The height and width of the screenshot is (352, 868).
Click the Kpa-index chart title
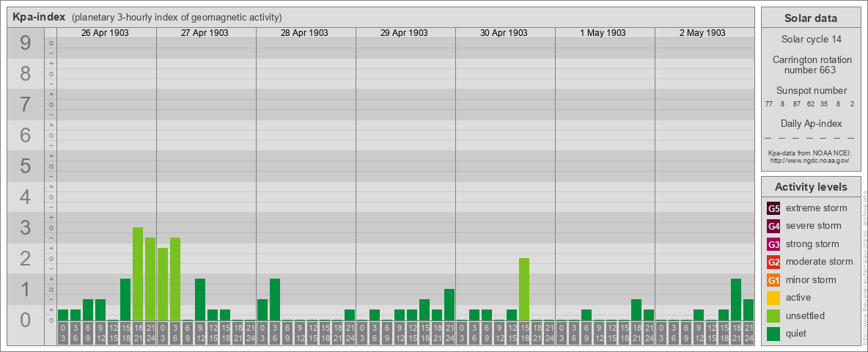39,17
